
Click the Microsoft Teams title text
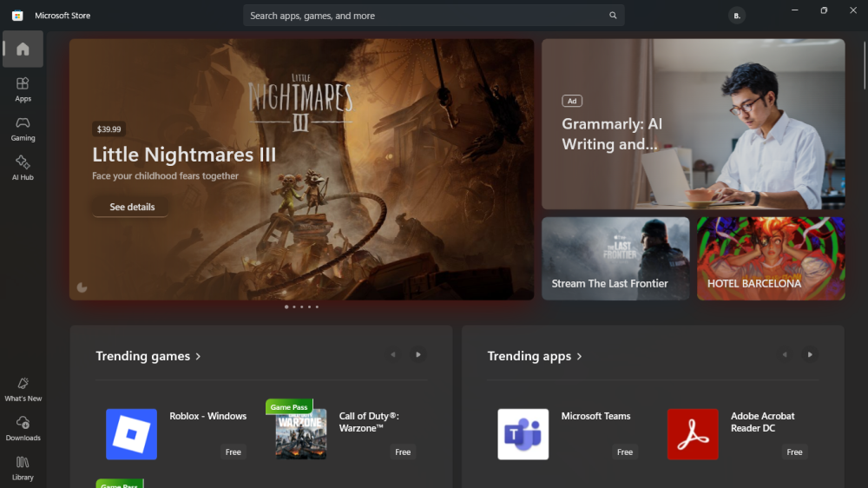tap(595, 416)
